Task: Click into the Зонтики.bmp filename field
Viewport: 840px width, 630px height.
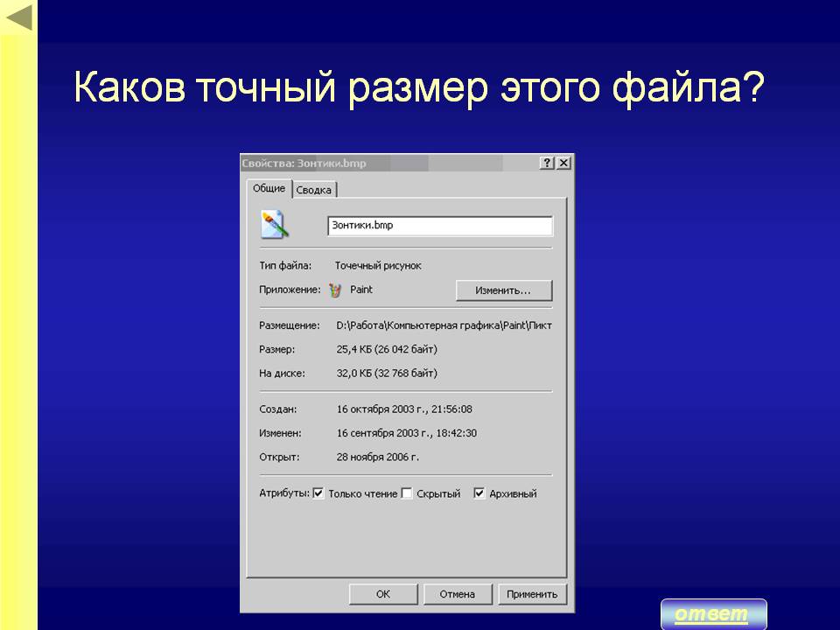Action: 439,226
